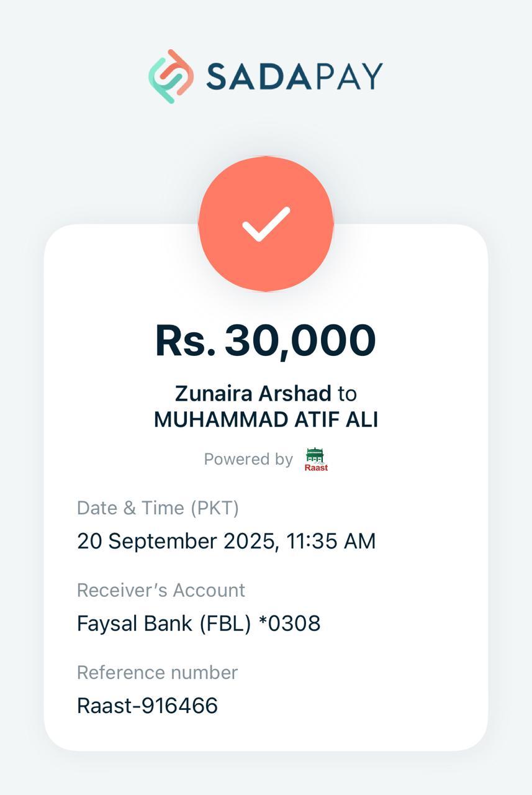Click the masked account number *0308
Screen dimensions: 532x795
289,623
